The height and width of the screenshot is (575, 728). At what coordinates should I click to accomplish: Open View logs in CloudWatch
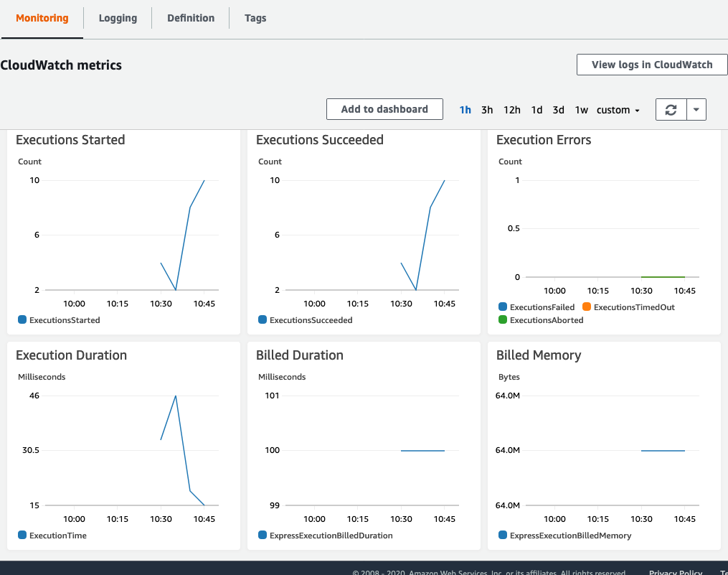(x=652, y=65)
